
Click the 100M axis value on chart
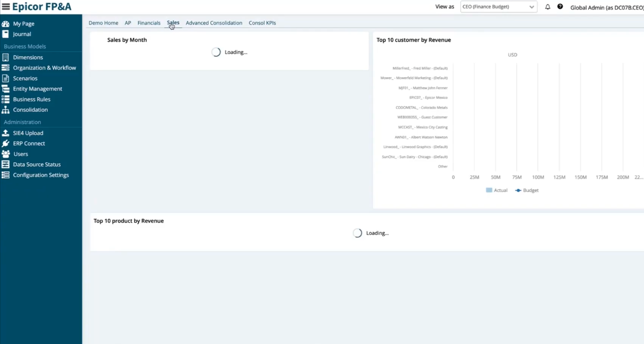538,178
